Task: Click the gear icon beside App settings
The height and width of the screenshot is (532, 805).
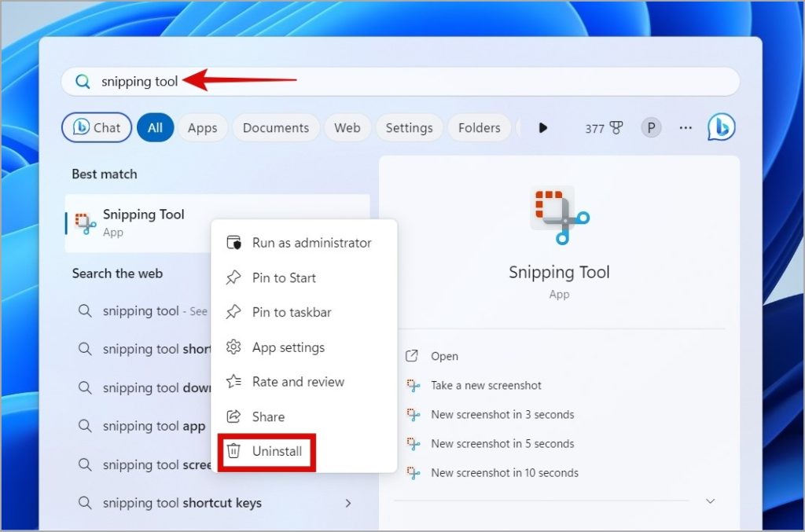Action: [233, 347]
